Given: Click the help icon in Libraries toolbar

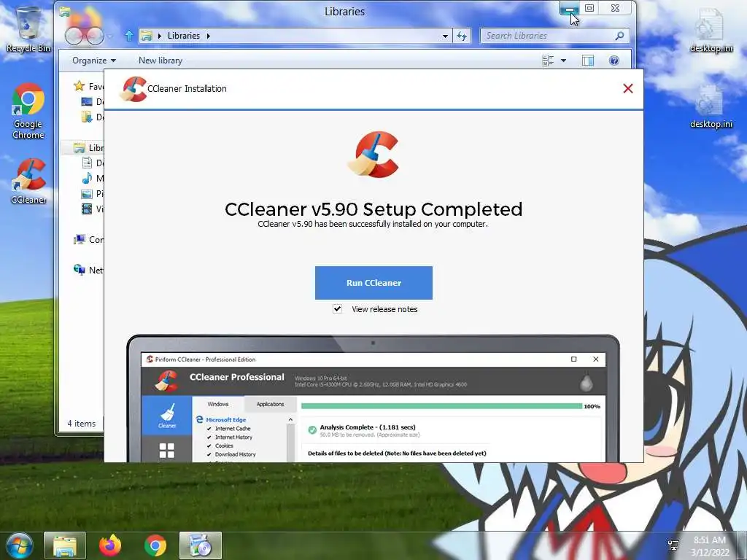Looking at the screenshot, I should click(x=614, y=61).
